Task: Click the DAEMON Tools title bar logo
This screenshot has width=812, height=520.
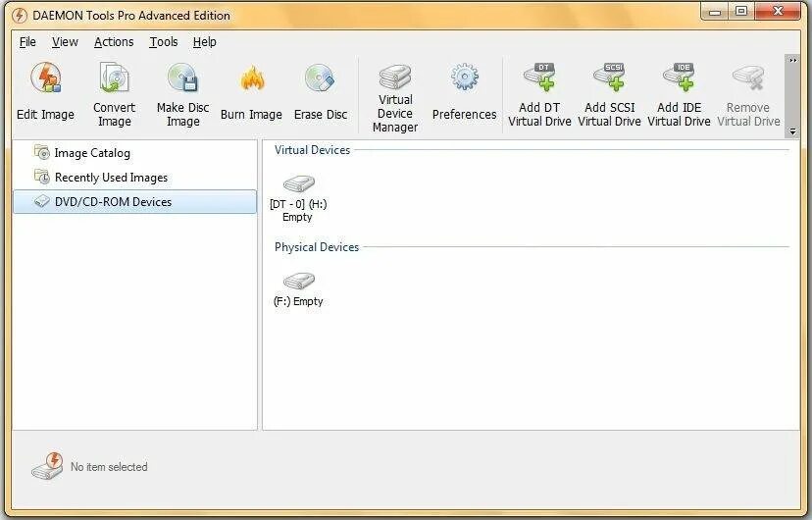Action: point(20,16)
